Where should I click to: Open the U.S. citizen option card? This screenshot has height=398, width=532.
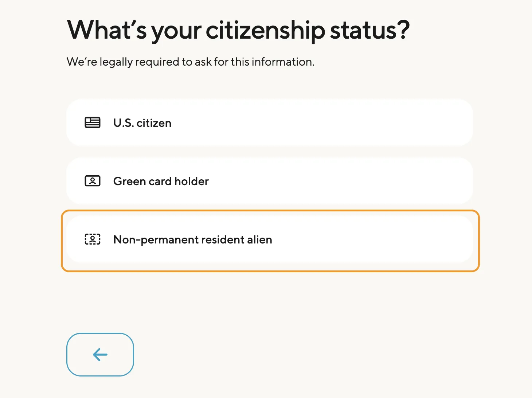[270, 123]
